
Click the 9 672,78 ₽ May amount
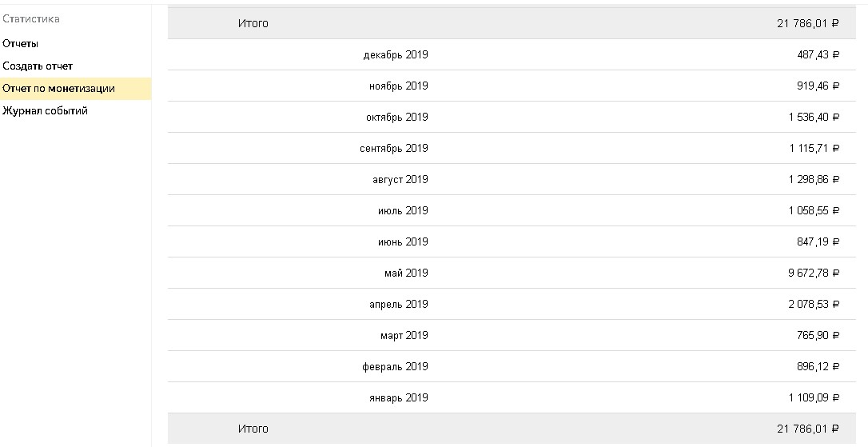[814, 273]
